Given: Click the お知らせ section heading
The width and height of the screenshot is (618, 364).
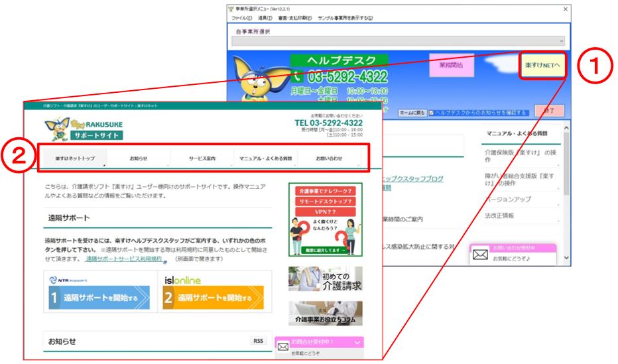Looking at the screenshot, I should (x=62, y=341).
